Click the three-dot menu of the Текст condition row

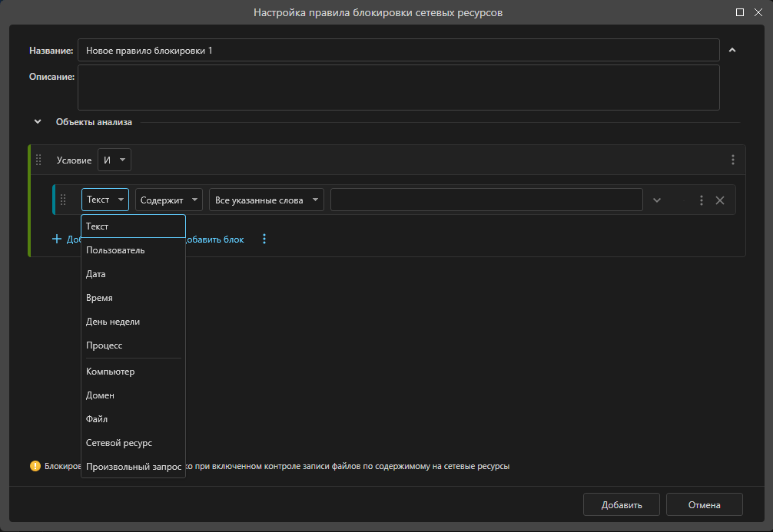[701, 200]
